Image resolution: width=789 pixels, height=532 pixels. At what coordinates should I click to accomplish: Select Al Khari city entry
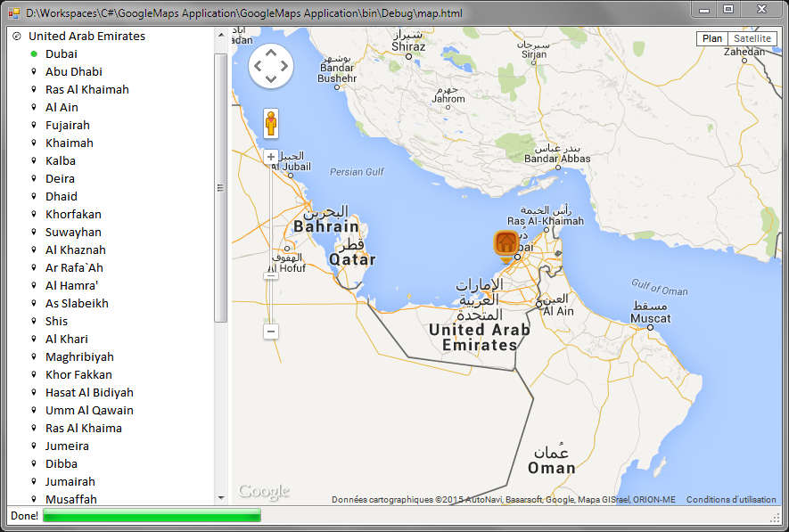point(67,340)
